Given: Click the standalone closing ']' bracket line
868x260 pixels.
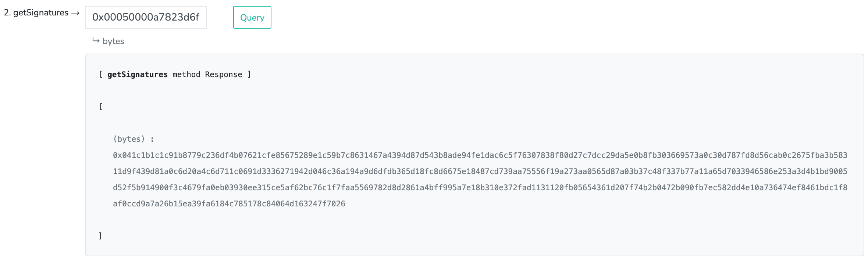Looking at the screenshot, I should (x=100, y=236).
